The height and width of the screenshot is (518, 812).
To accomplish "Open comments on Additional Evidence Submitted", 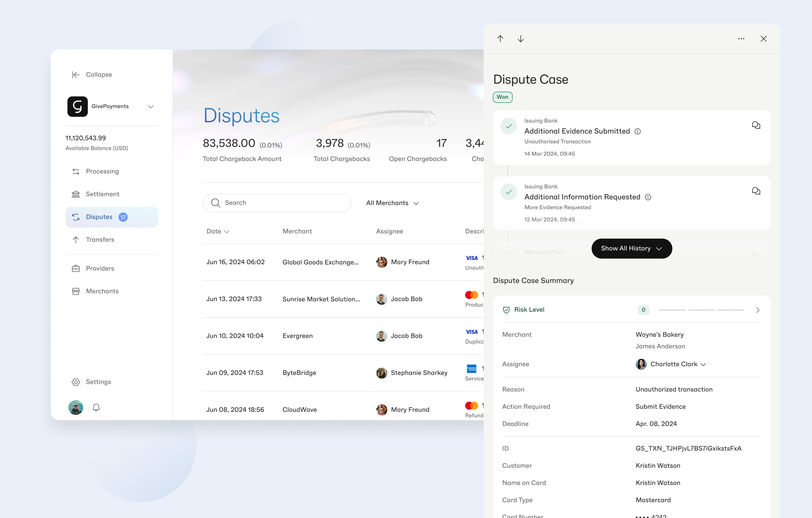I will point(756,125).
